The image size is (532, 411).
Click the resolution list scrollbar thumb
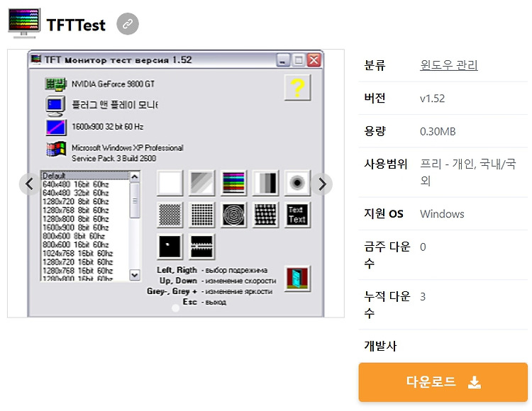click(x=135, y=201)
